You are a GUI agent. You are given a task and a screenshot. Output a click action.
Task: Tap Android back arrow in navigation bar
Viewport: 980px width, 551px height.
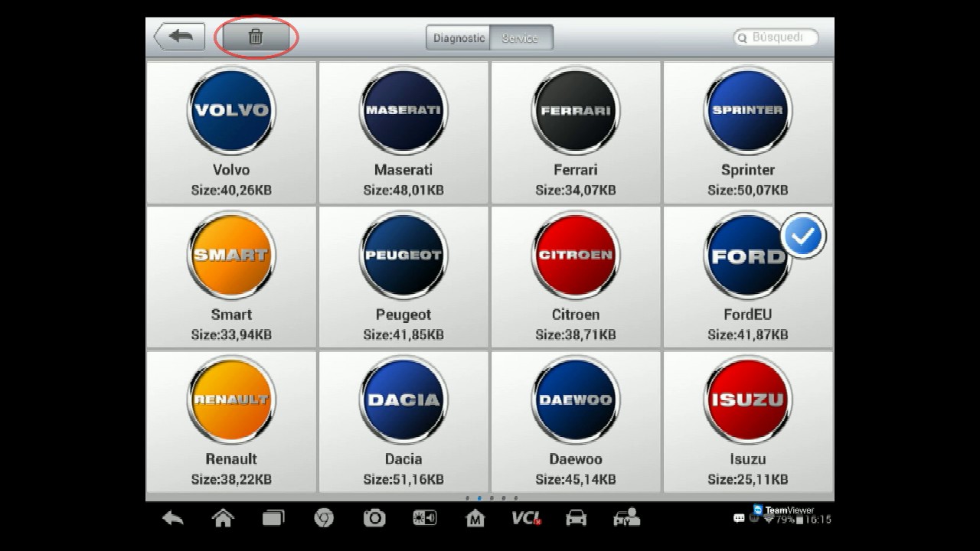coord(173,518)
